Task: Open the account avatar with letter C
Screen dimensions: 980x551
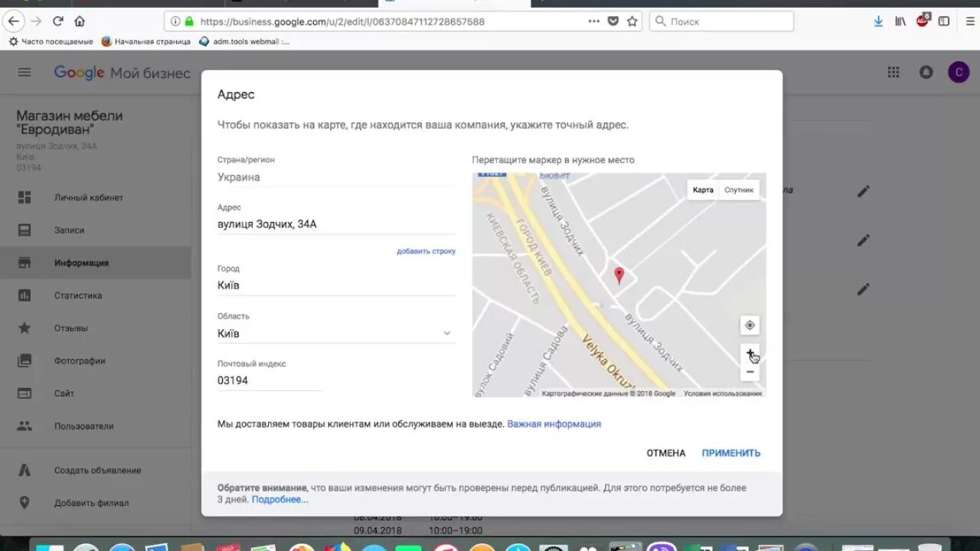Action: coord(959,72)
